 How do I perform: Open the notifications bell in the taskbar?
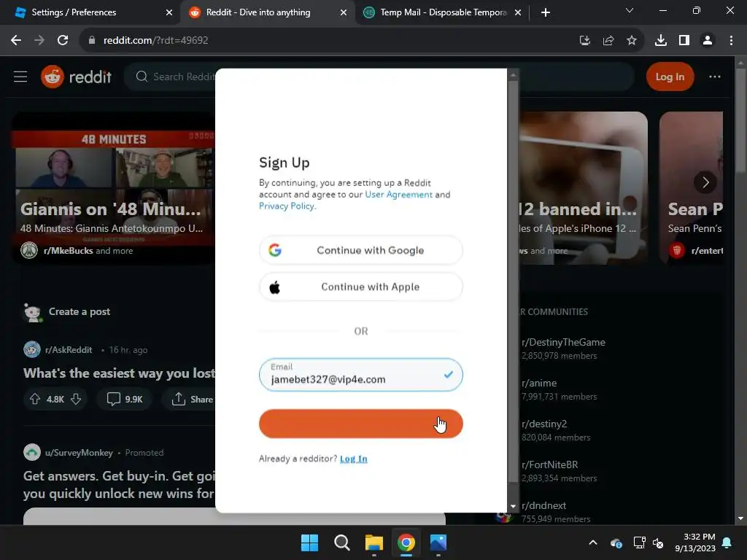point(727,542)
